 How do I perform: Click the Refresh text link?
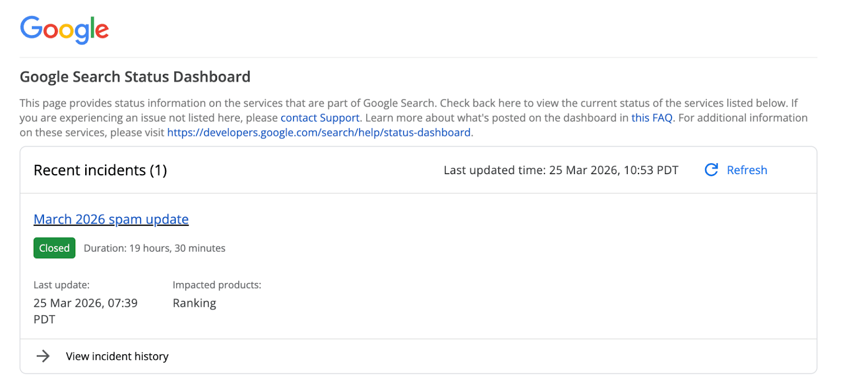pos(747,170)
